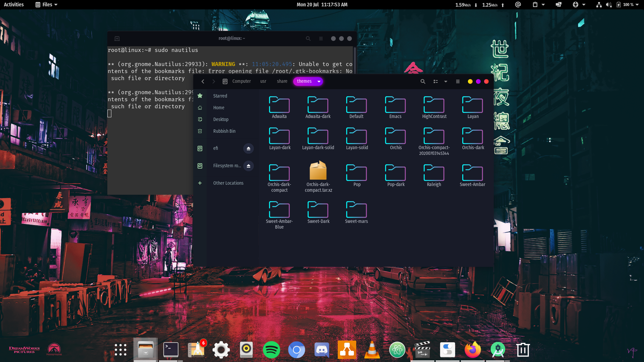Viewport: 644px width, 362px height.
Task: Eject the efi volume
Action: pos(248,148)
